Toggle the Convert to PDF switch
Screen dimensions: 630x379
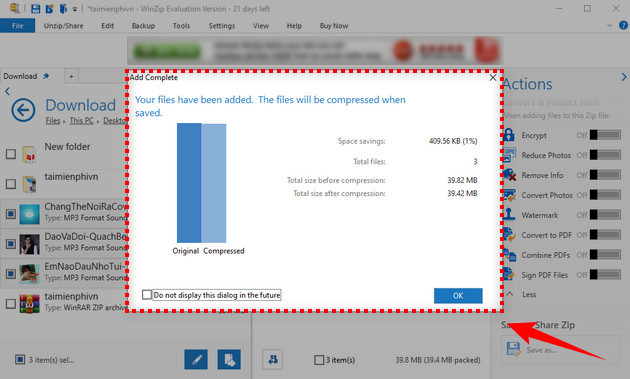coord(605,235)
